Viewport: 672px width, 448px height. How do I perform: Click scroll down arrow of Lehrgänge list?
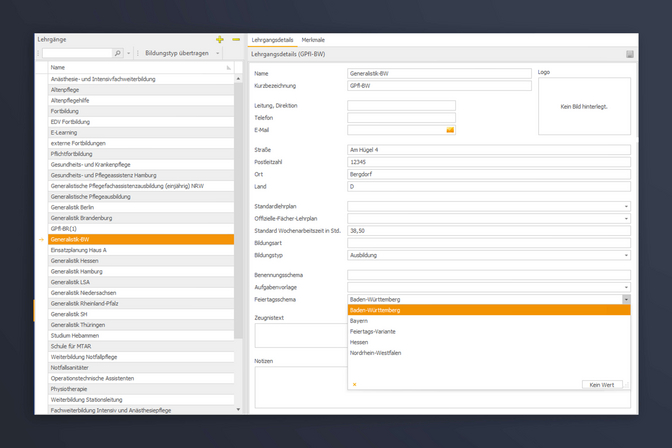click(x=238, y=409)
